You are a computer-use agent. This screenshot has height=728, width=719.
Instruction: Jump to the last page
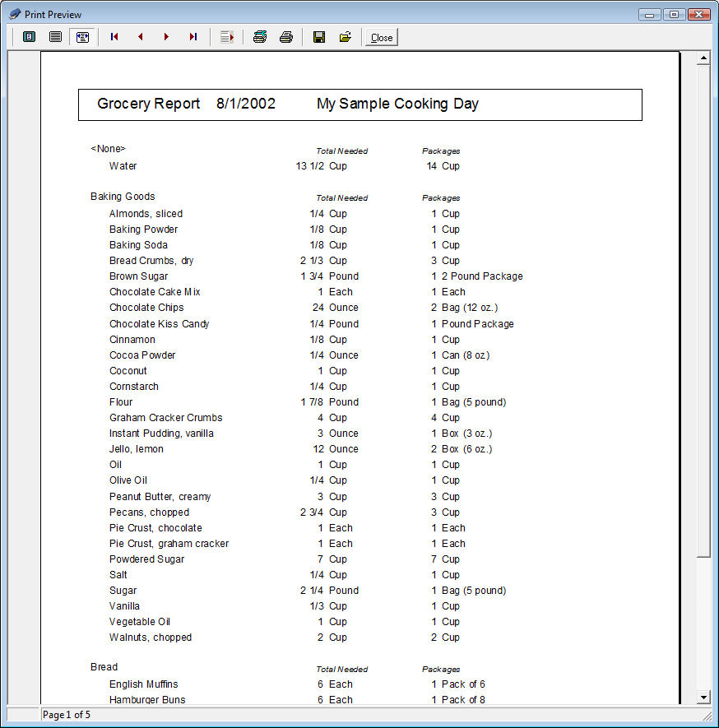pyautogui.click(x=193, y=37)
